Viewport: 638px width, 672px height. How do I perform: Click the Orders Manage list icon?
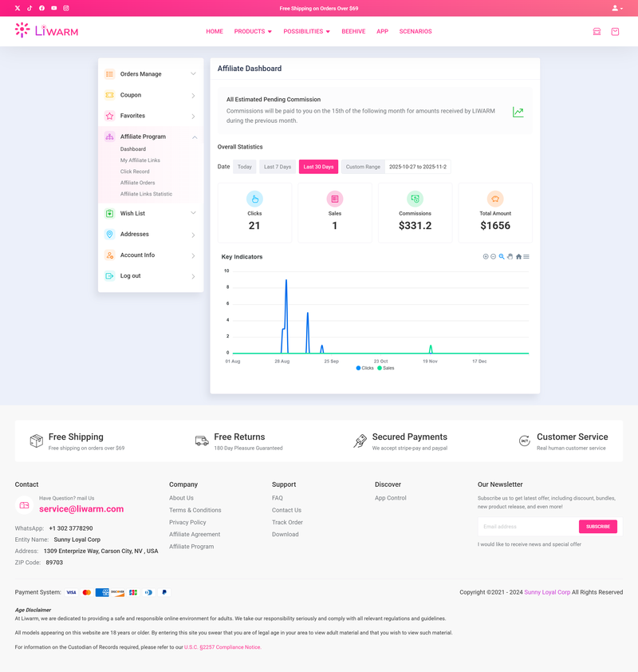109,74
